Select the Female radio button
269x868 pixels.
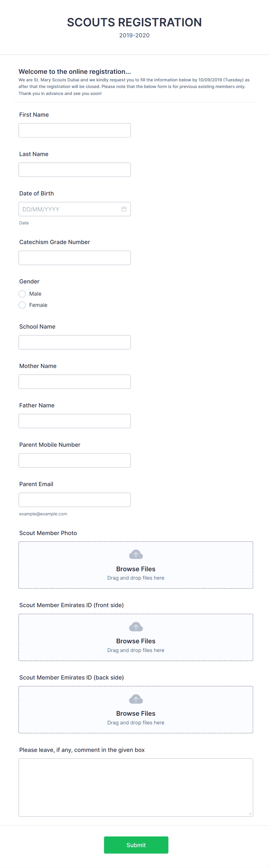[x=22, y=305]
